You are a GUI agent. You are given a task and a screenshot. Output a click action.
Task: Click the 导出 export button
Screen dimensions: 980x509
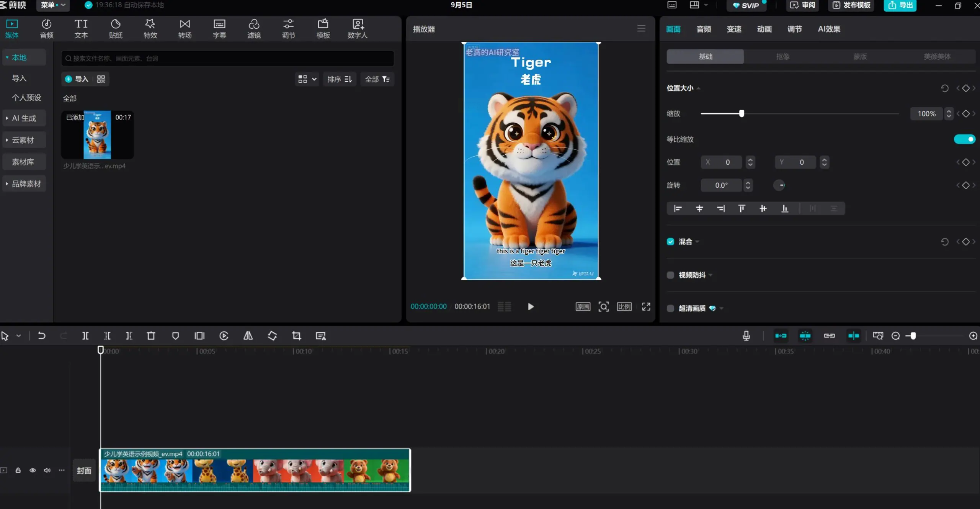coord(900,5)
